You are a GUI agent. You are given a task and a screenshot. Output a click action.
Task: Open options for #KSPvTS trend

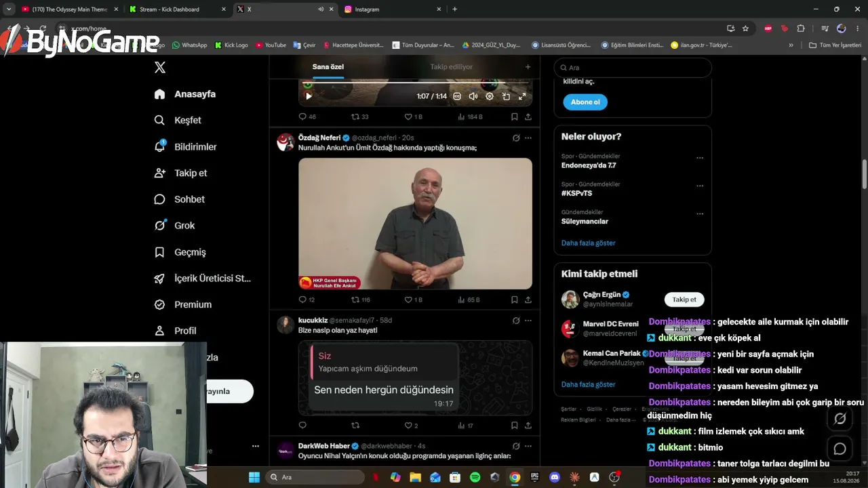[x=700, y=186]
